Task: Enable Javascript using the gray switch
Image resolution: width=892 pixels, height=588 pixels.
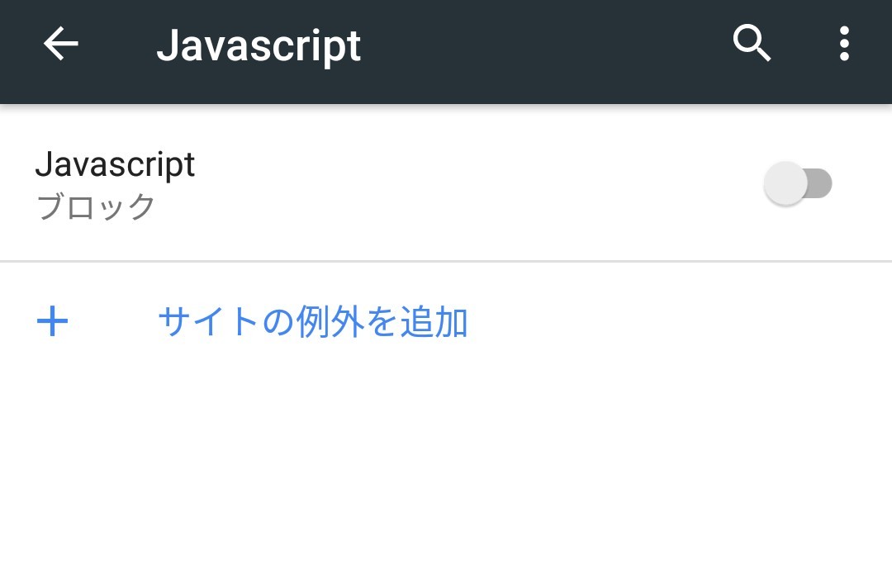Action: click(797, 183)
